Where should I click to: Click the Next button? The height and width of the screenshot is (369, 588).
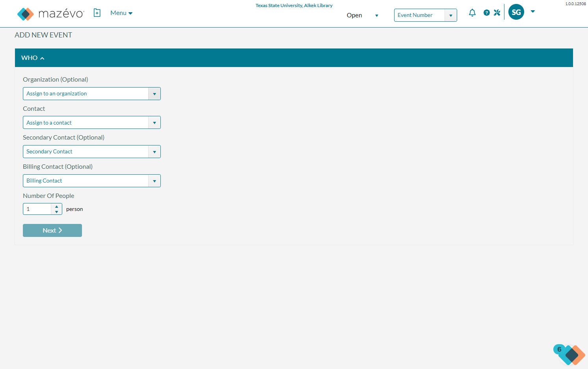coord(52,231)
